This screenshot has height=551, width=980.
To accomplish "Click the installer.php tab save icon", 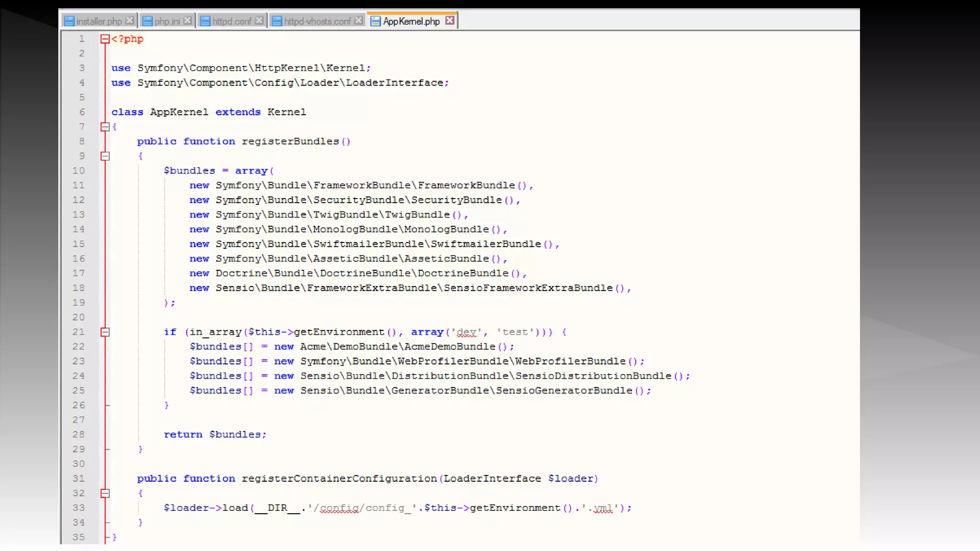I will (x=69, y=21).
